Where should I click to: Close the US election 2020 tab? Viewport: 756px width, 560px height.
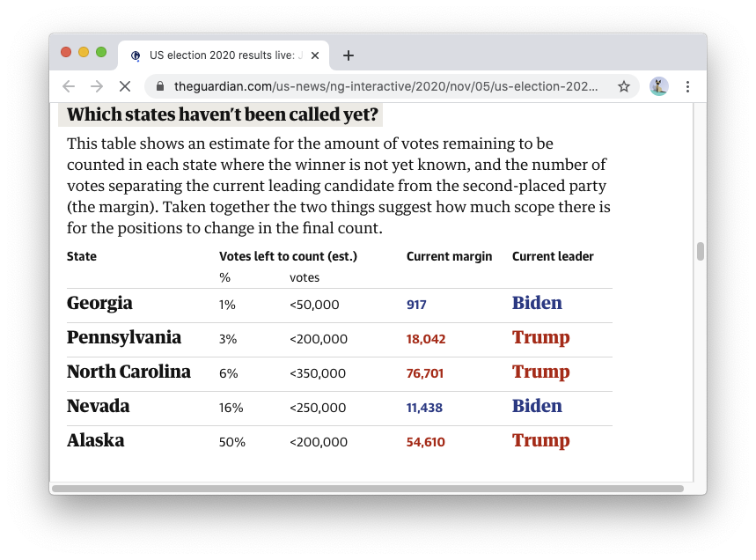pyautogui.click(x=315, y=55)
